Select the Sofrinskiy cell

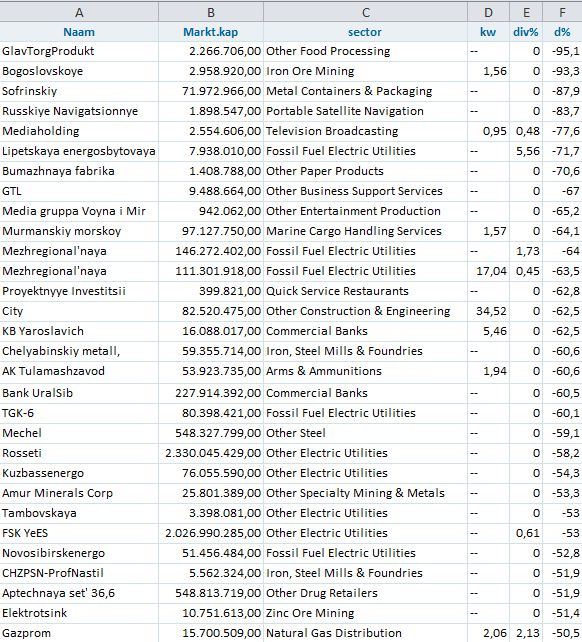[x=79, y=91]
